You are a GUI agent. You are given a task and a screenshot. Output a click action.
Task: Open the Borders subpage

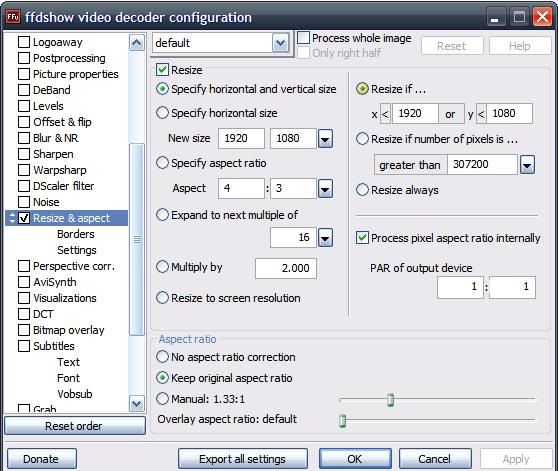pos(76,234)
